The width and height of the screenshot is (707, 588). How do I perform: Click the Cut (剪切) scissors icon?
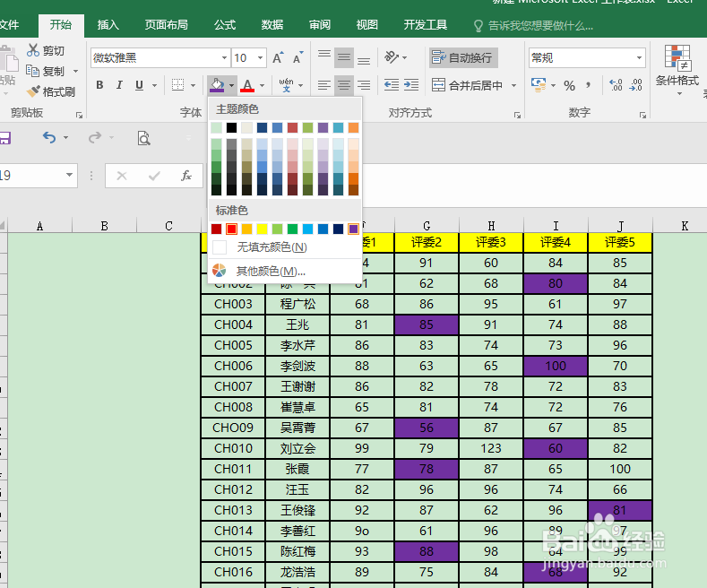[33, 50]
